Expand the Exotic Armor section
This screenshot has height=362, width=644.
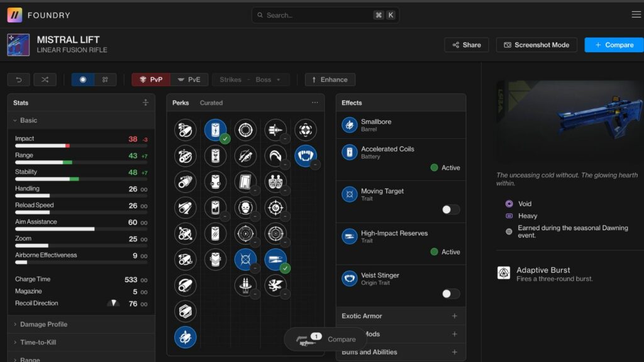coord(401,316)
